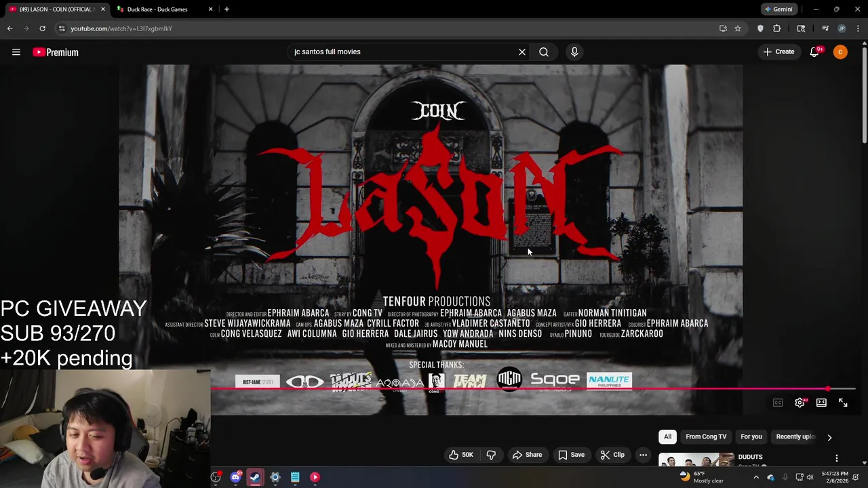Open video player settings gear
Viewport: 868px width, 488px height.
tap(800, 403)
